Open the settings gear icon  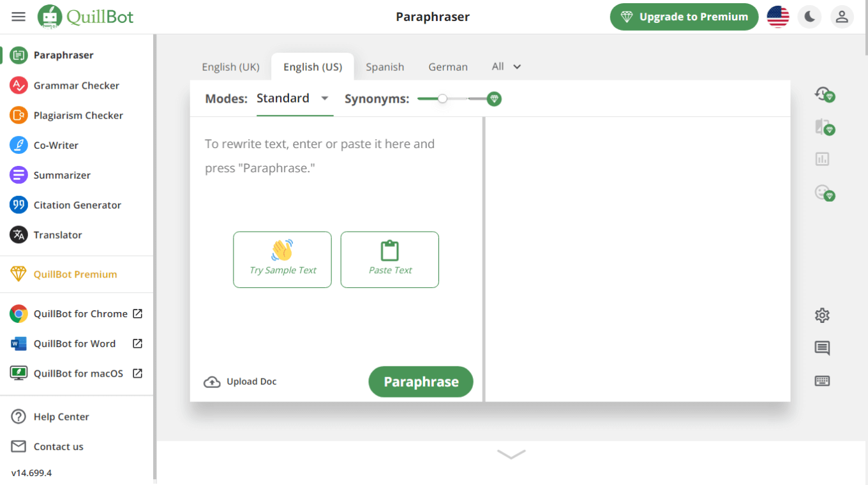(822, 315)
